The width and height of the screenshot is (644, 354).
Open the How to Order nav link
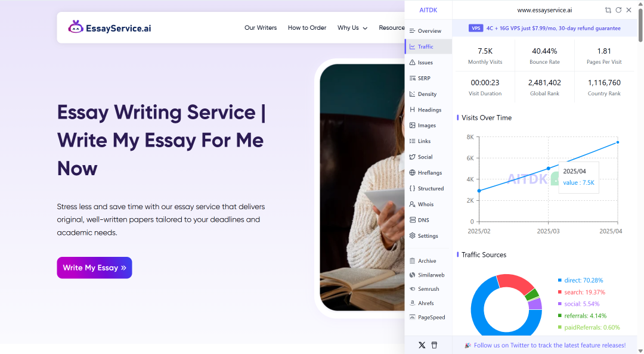307,27
